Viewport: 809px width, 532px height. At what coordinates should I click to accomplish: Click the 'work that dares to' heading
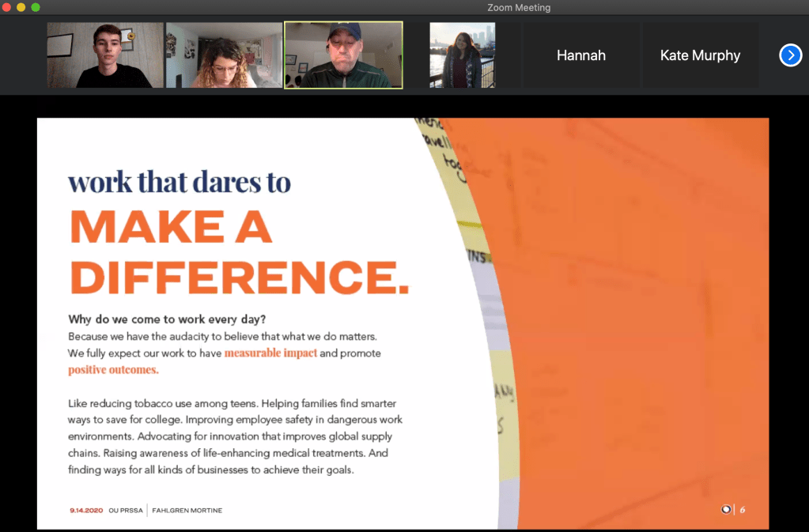[x=180, y=182]
